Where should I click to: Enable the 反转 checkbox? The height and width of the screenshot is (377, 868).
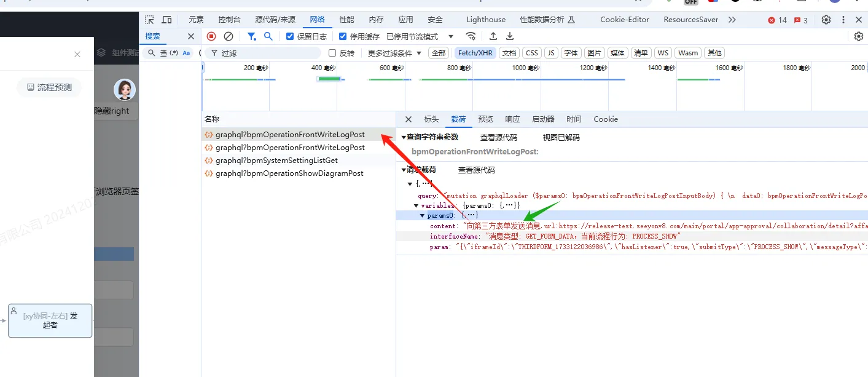coord(332,53)
